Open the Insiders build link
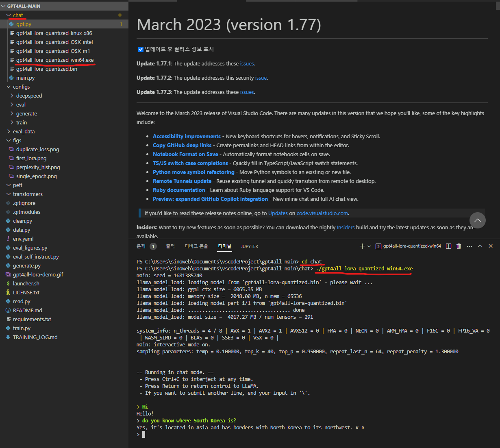This screenshot has width=500, height=448. tap(346, 227)
